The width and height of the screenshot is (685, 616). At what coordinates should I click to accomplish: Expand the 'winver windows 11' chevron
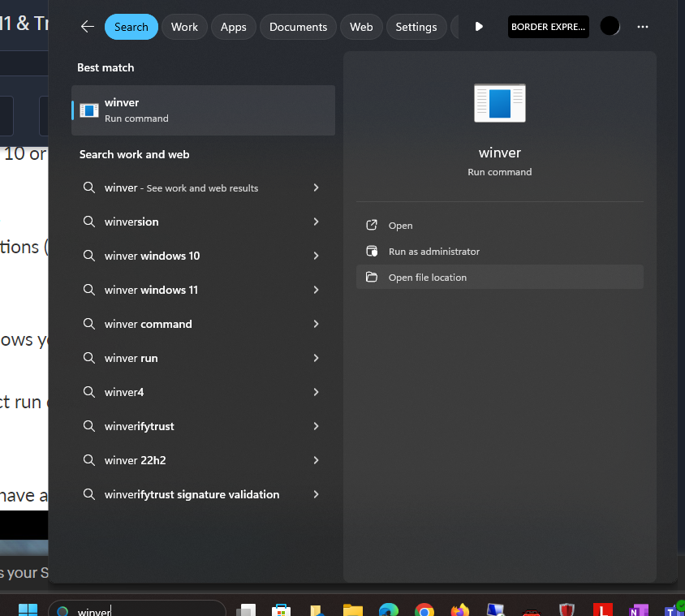316,290
